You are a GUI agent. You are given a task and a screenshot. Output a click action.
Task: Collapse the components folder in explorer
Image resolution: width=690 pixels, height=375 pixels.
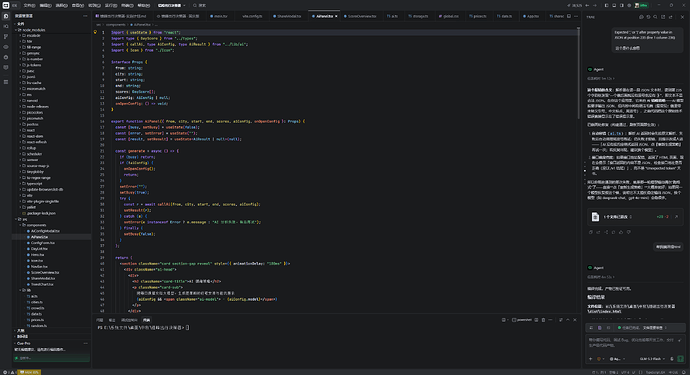click(51, 225)
